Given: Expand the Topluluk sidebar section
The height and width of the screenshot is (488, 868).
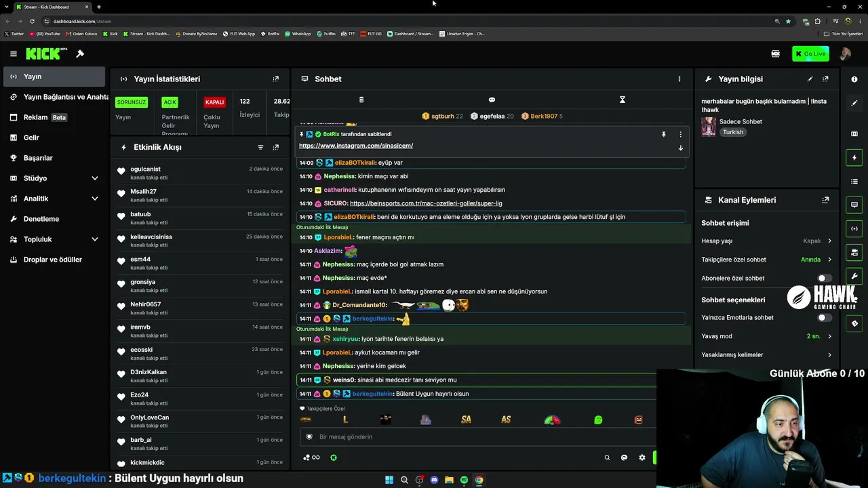Looking at the screenshot, I should coord(94,239).
